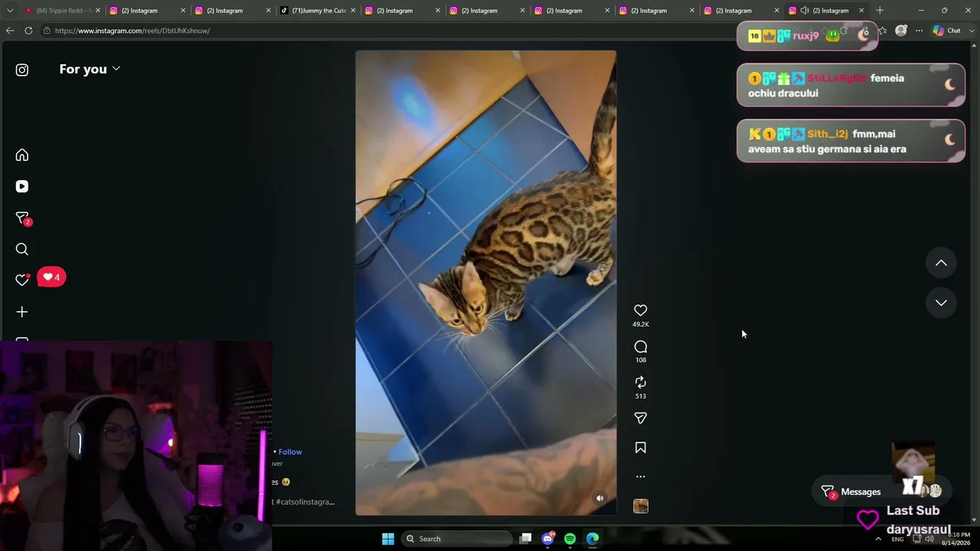Screen dimensions: 980x551
Task: Open a new browser tab
Action: [880, 11]
